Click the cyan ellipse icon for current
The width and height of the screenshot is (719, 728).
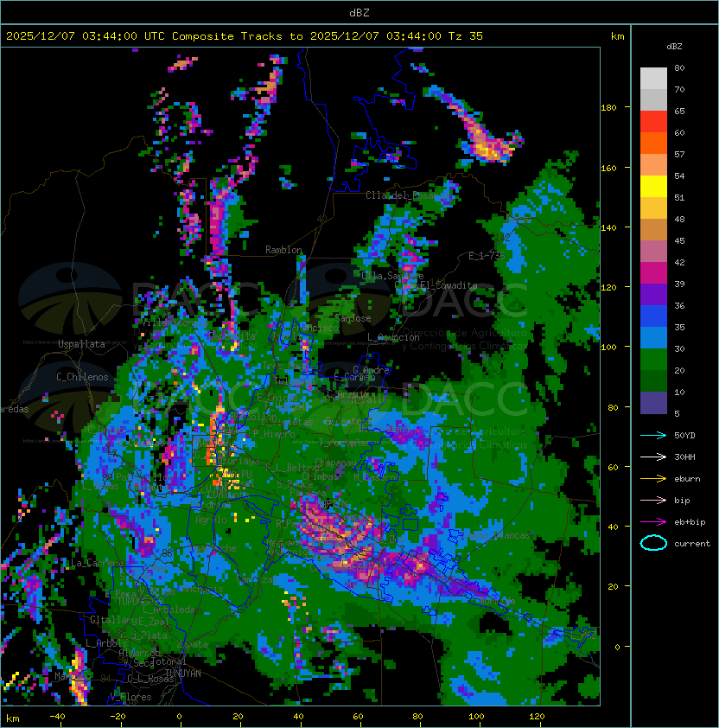coord(653,543)
